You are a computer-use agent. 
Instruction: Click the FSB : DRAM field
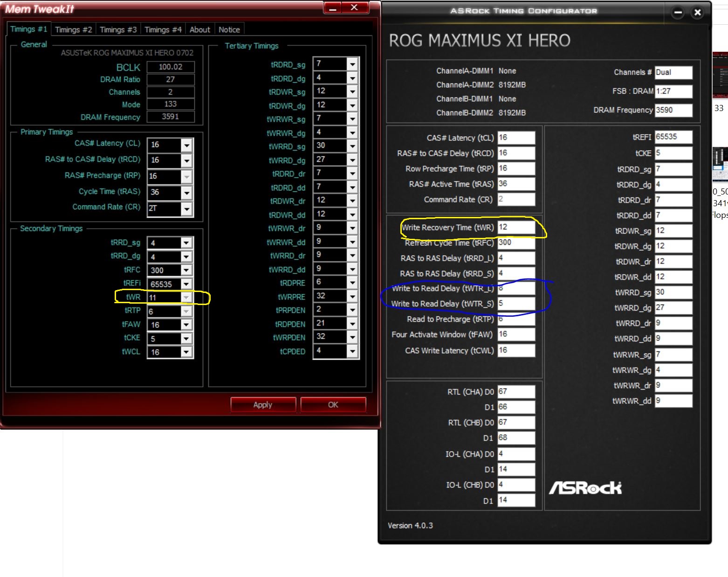673,91
